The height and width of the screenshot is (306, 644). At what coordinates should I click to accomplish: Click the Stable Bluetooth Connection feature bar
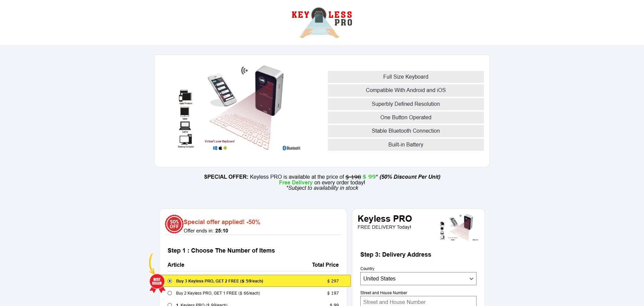[x=406, y=131]
